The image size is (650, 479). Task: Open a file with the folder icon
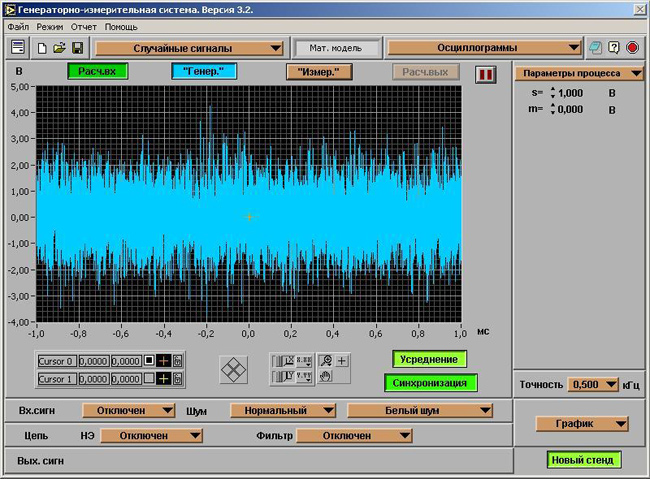point(59,48)
